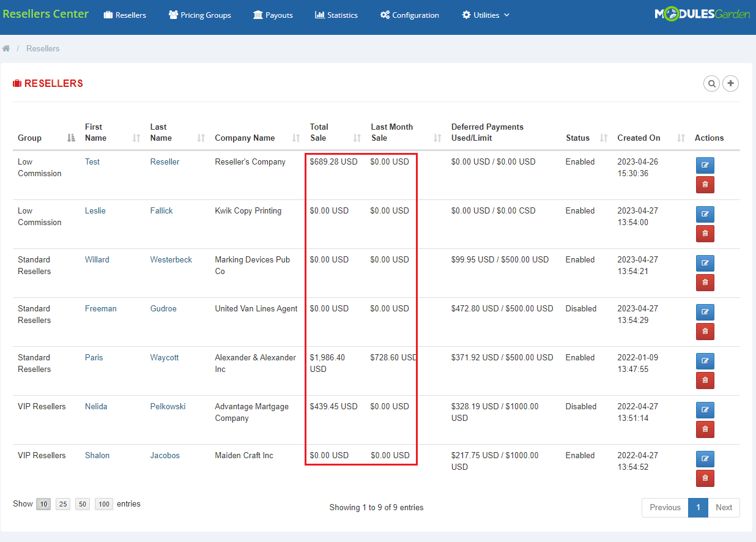The width and height of the screenshot is (756, 542).
Task: Click the $728.60 USD last month sale
Action: point(393,358)
